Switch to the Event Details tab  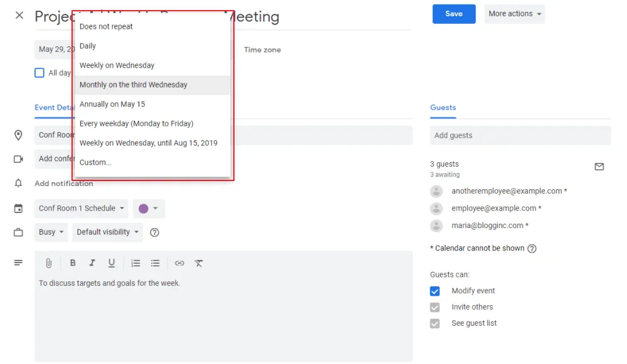54,108
